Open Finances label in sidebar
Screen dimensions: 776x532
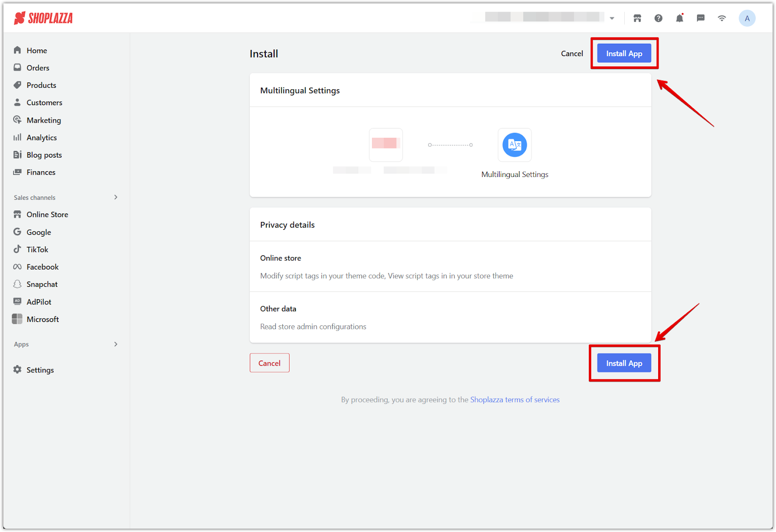pos(41,173)
